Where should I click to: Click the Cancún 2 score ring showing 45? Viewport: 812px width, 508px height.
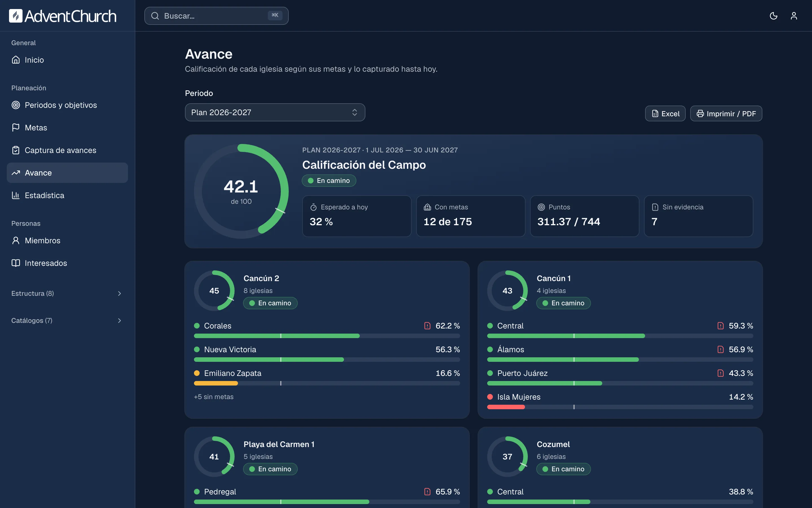214,291
